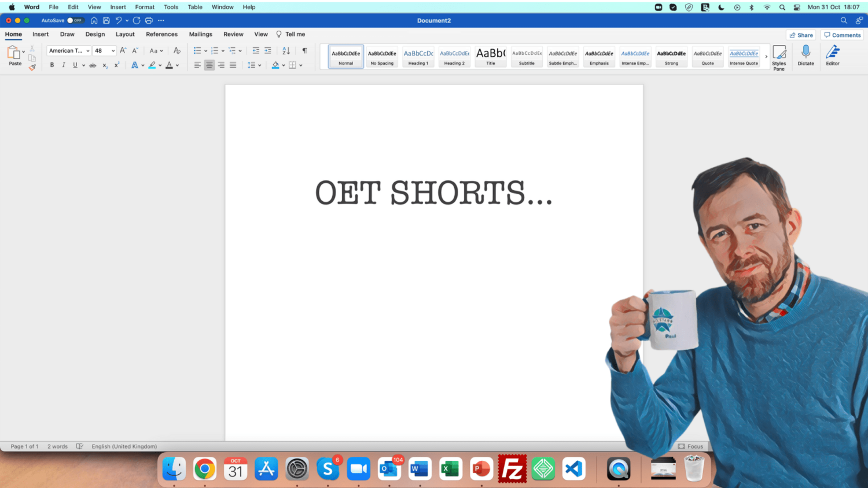Apply Strikethrough to text
The width and height of the screenshot is (868, 488).
pos(93,65)
